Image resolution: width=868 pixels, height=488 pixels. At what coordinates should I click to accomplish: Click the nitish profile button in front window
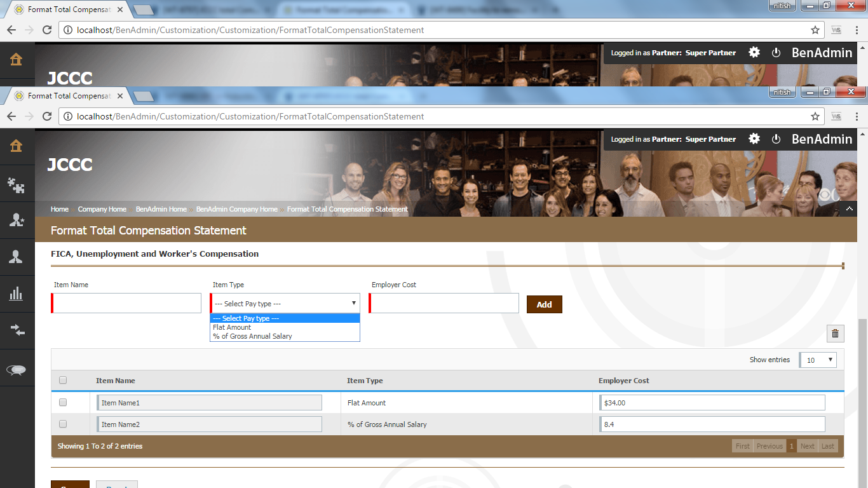coord(782,92)
